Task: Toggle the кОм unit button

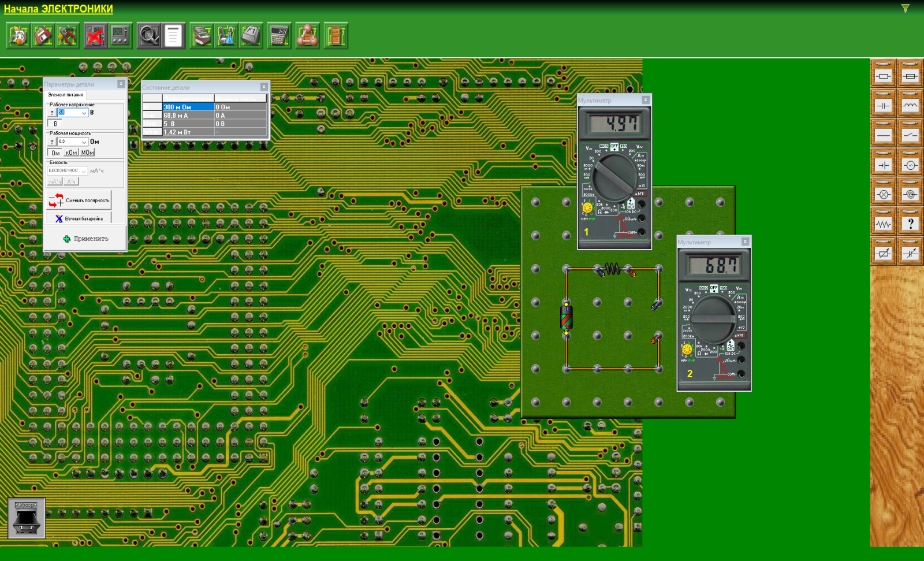Action: click(x=72, y=153)
